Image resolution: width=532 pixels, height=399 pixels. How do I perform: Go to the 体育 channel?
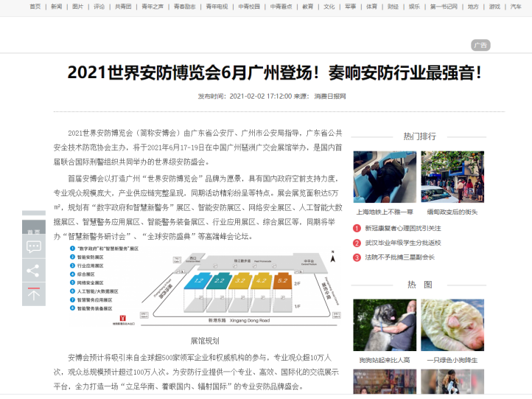coord(372,7)
